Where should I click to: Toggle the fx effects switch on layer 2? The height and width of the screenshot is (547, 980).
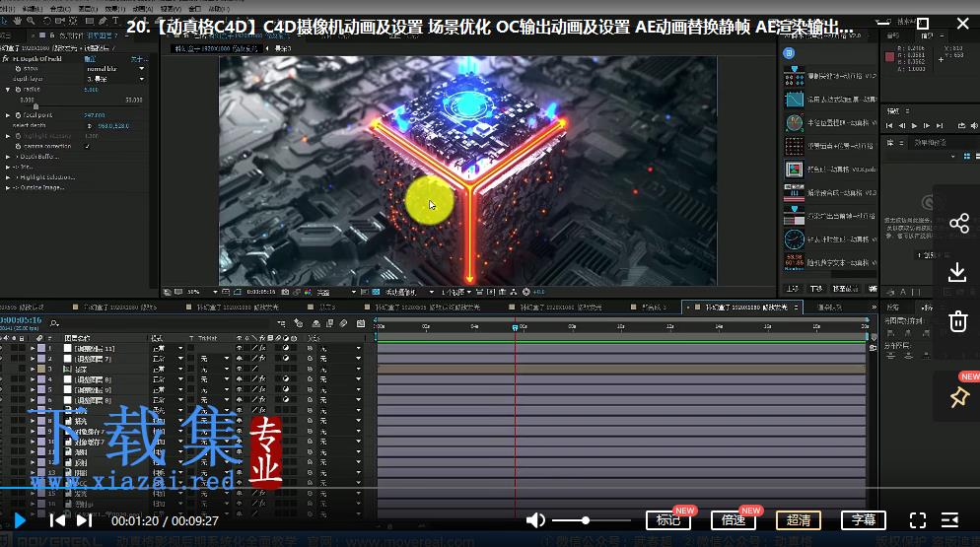point(262,359)
